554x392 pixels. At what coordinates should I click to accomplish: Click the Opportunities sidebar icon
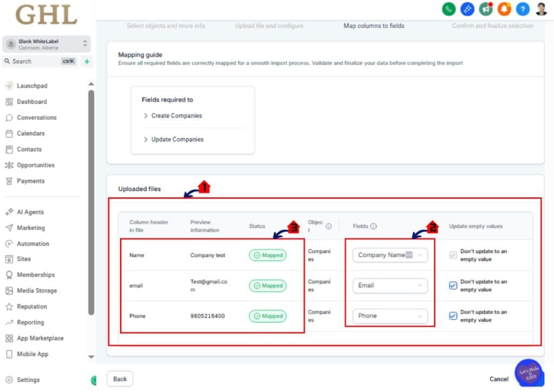pyautogui.click(x=10, y=165)
